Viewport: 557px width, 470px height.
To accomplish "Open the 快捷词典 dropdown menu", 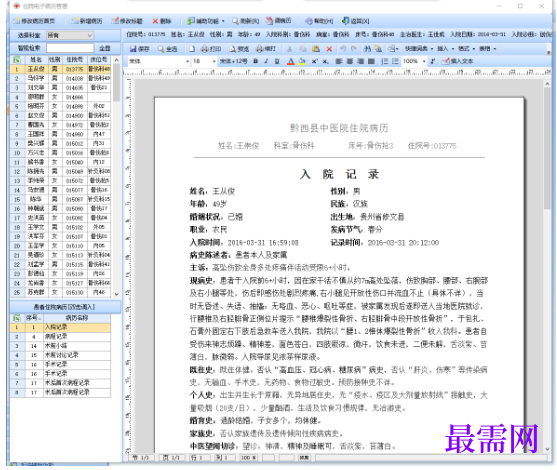I will pyautogui.click(x=419, y=48).
